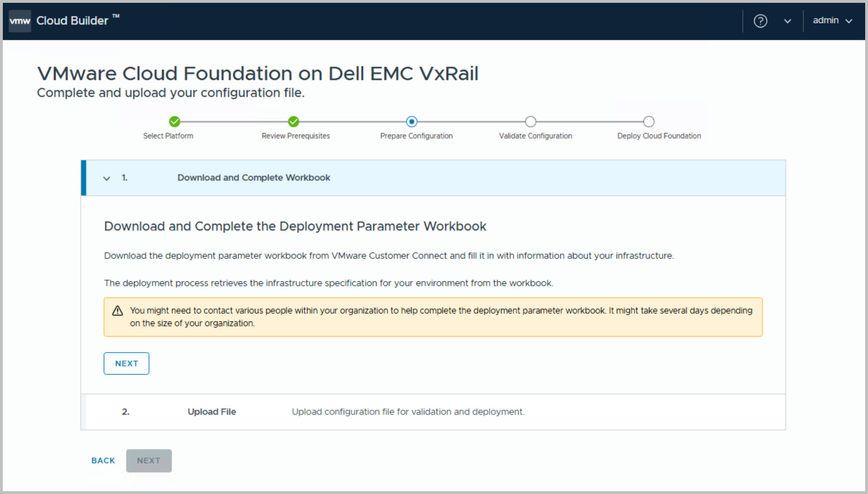The image size is (868, 494).
Task: Click the Download and Complete Workbook header
Action: point(254,178)
